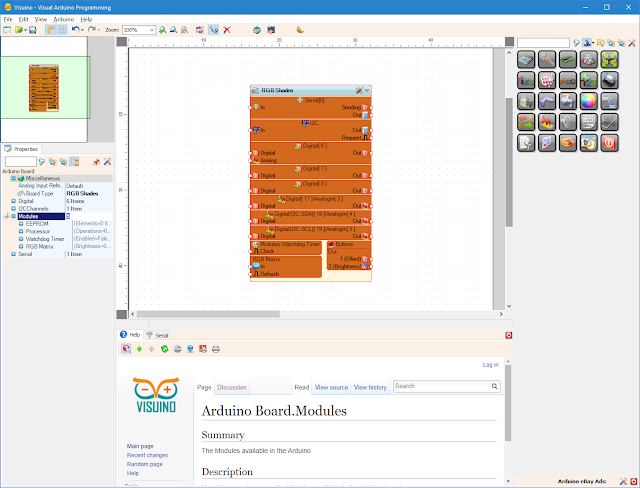Open the Edit menu
640x488 pixels.
[24, 19]
